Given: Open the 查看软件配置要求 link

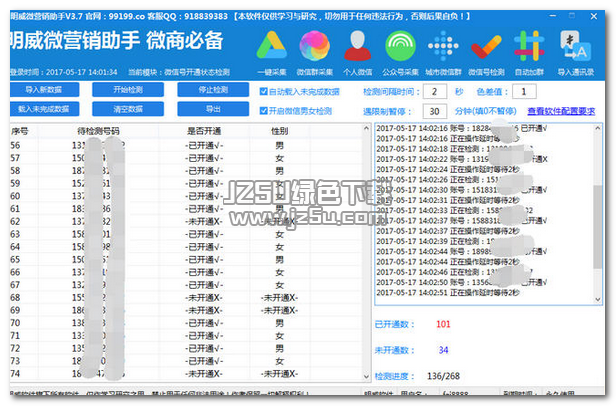Looking at the screenshot, I should pyautogui.click(x=561, y=111).
